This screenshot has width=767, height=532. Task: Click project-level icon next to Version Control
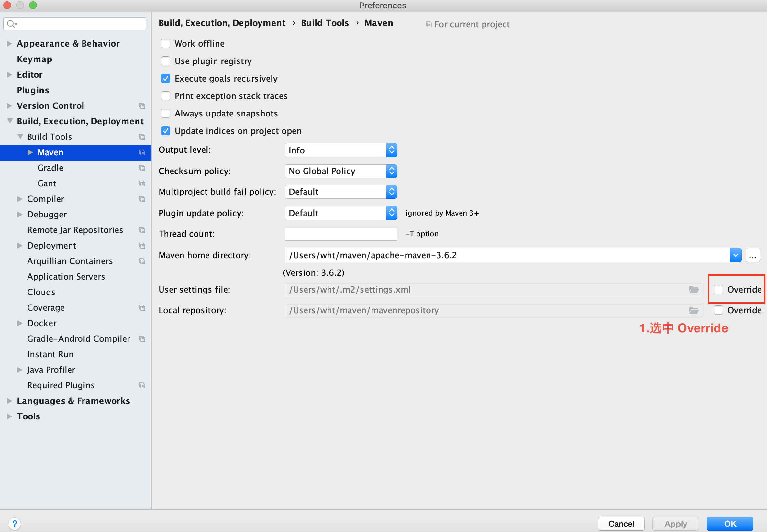(x=142, y=106)
